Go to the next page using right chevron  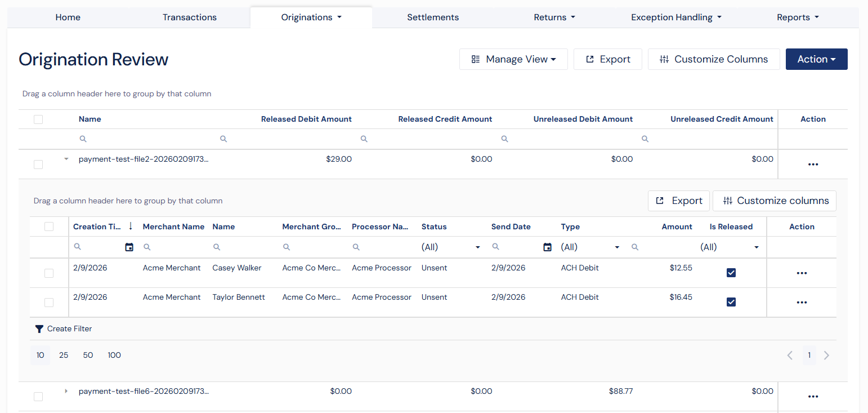click(x=826, y=356)
